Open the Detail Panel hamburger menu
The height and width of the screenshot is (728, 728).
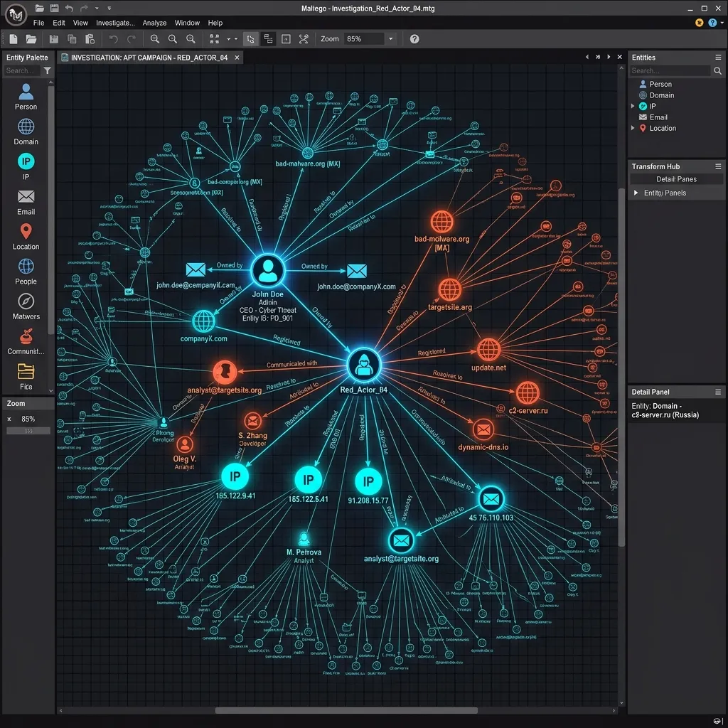click(718, 392)
